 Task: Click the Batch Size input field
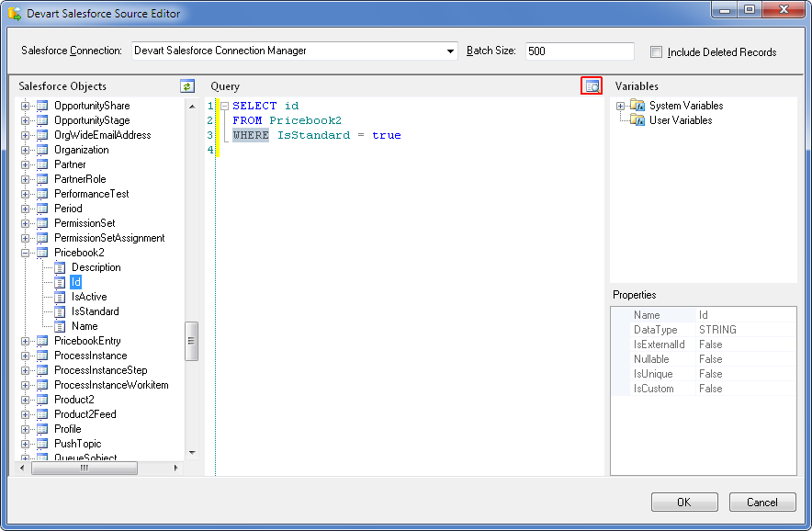pyautogui.click(x=580, y=51)
